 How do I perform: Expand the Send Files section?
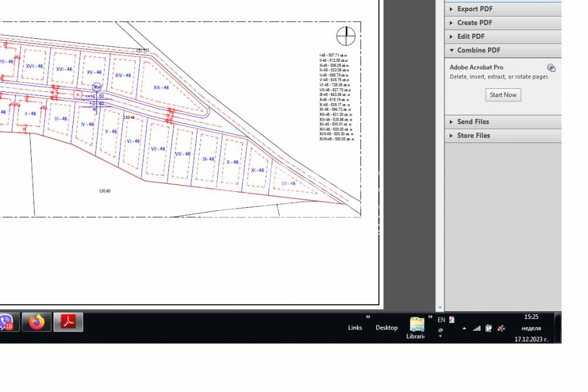(473, 122)
